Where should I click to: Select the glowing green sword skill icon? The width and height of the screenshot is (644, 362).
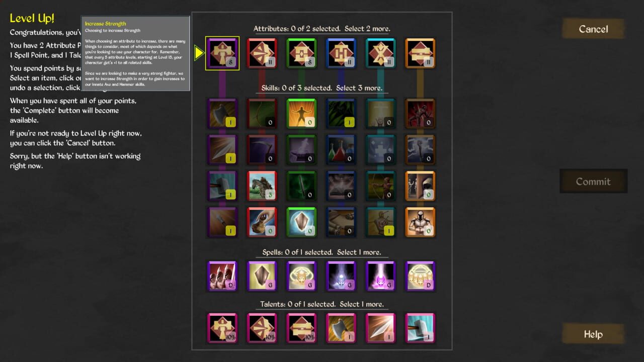point(301,186)
